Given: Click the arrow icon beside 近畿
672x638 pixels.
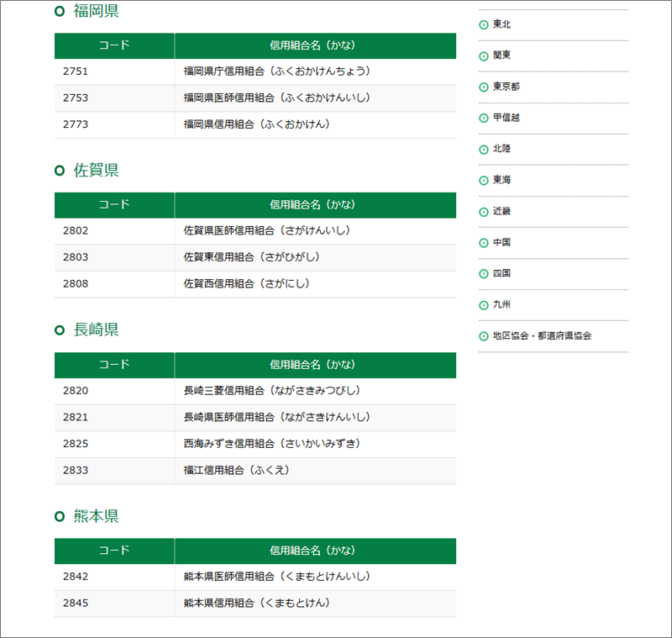Looking at the screenshot, I should pos(484,212).
